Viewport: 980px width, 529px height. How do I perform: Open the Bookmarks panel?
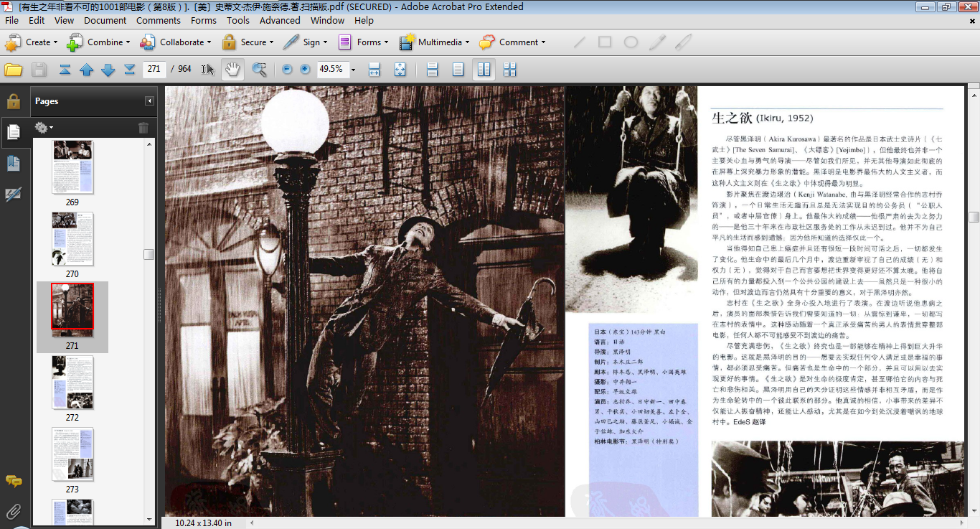coord(13,163)
